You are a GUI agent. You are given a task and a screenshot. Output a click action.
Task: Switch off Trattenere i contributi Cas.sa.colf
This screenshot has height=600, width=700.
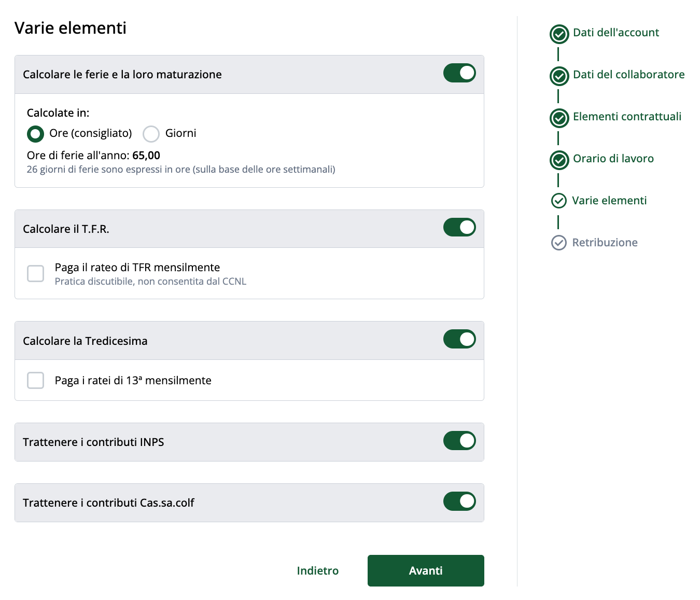point(459,501)
